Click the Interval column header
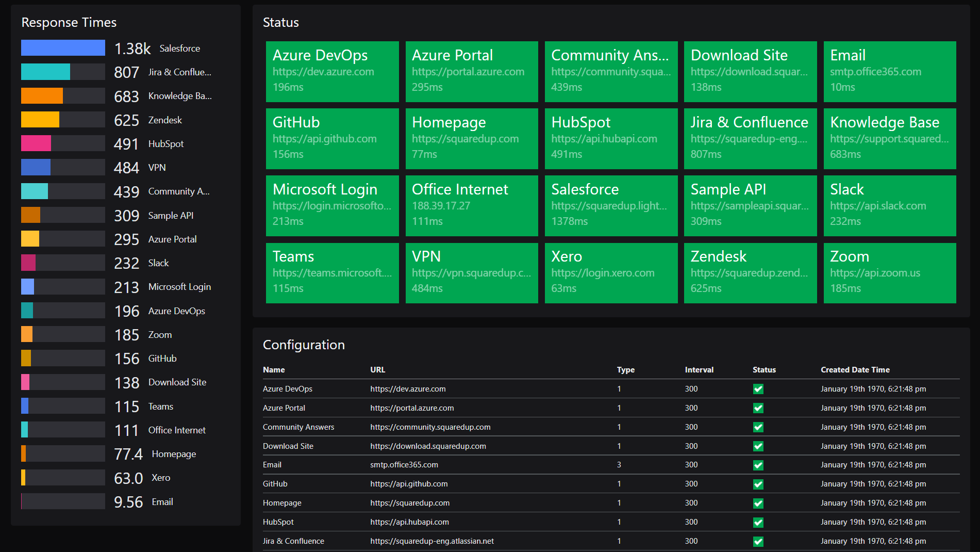Image resolution: width=980 pixels, height=552 pixels. point(699,369)
